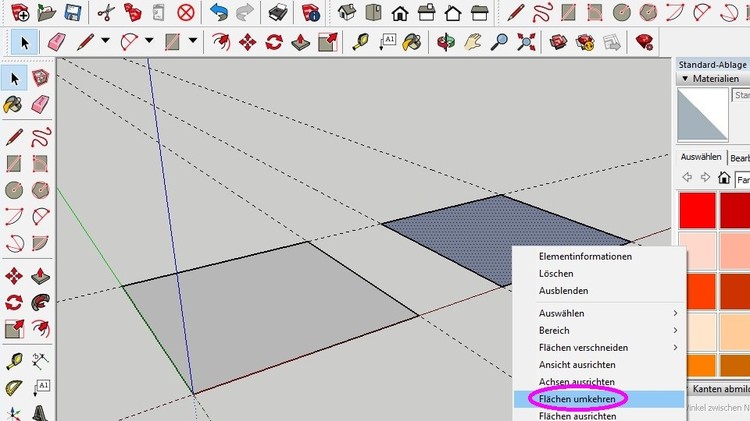
Task: Select the Tape Measure tool in second toolbar
Action: pos(360,42)
